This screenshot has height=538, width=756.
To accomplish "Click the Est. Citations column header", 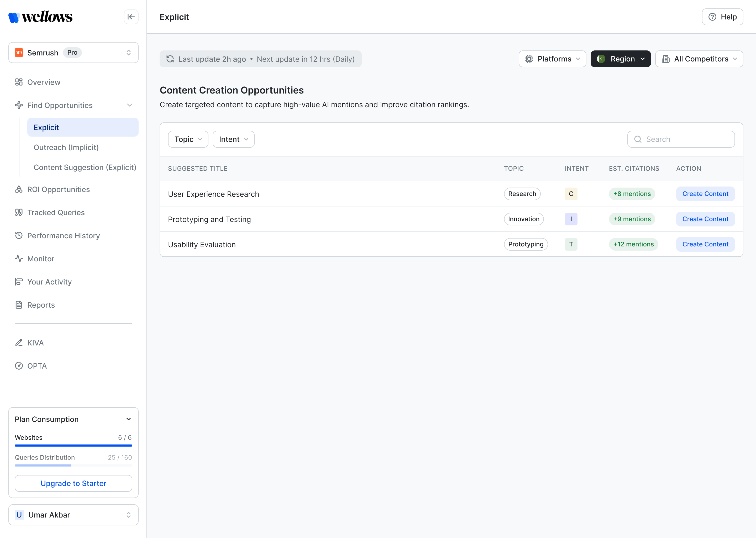I will click(634, 169).
